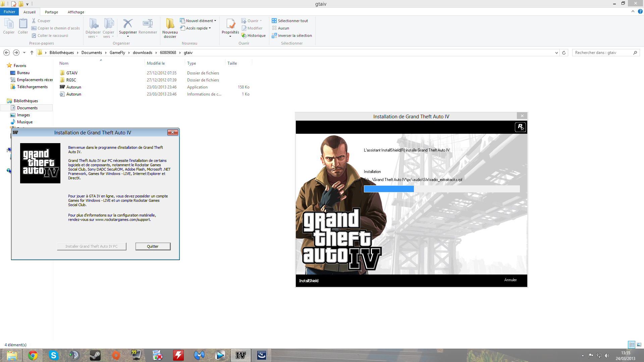Click the Supprimer red X icon
The image size is (644, 362).
(128, 23)
